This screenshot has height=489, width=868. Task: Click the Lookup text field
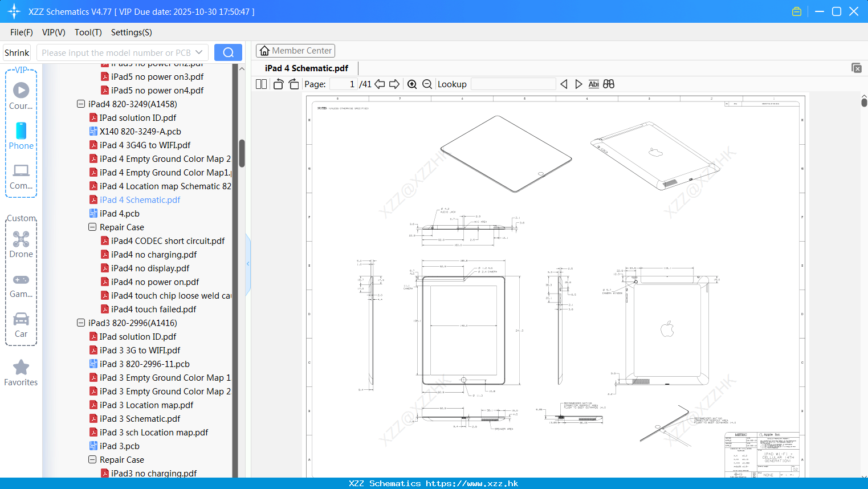[514, 84]
